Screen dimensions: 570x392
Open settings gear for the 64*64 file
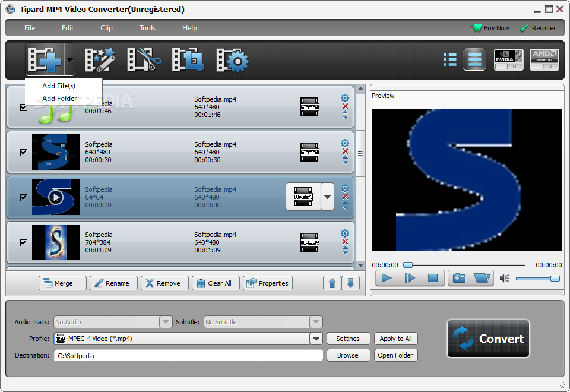tap(345, 188)
